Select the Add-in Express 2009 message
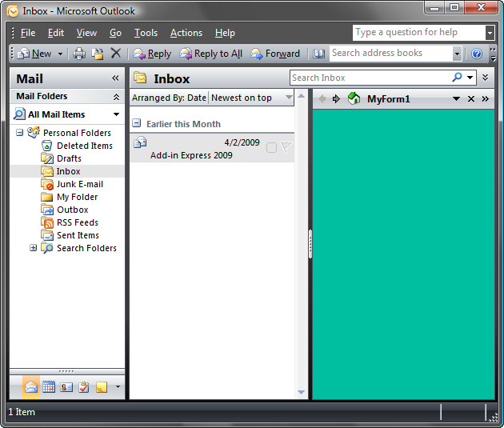This screenshot has height=428, width=504. tap(212, 148)
